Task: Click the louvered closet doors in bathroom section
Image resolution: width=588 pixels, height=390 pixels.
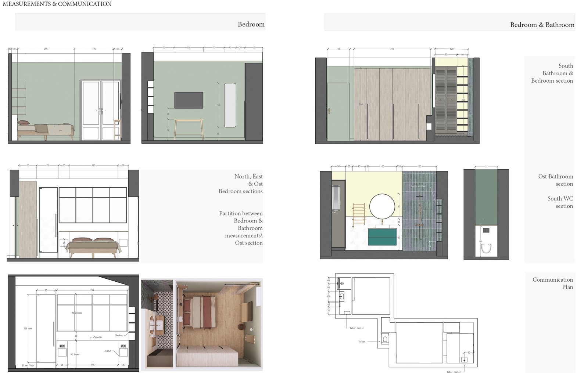Action: click(x=445, y=99)
